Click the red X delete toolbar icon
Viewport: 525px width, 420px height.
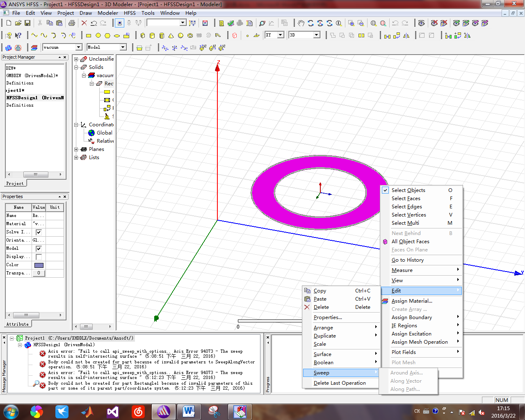[x=84, y=23]
